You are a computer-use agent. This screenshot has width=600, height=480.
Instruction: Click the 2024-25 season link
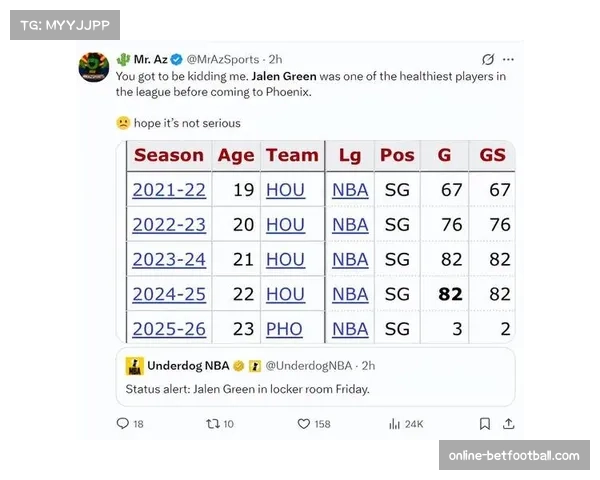pos(169,294)
